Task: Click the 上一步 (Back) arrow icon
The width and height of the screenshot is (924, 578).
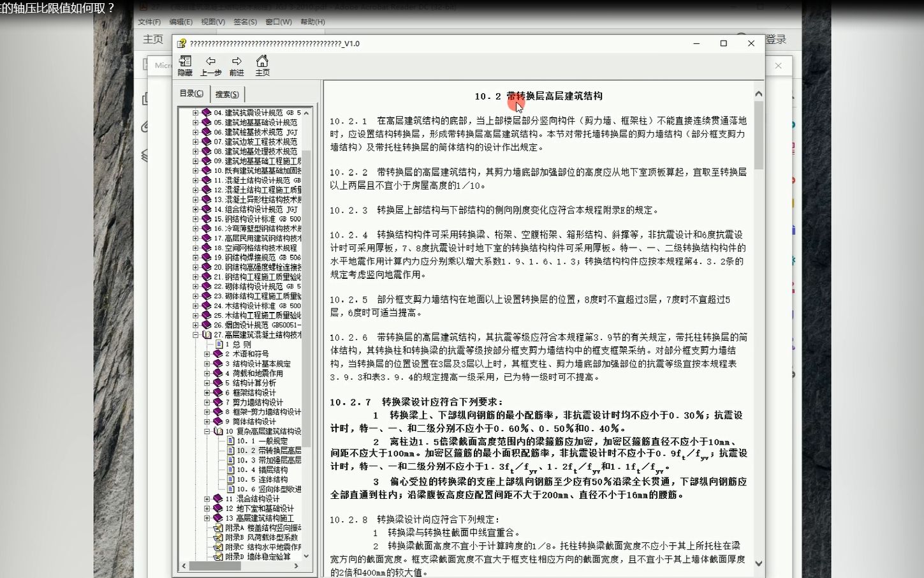Action: tap(211, 61)
